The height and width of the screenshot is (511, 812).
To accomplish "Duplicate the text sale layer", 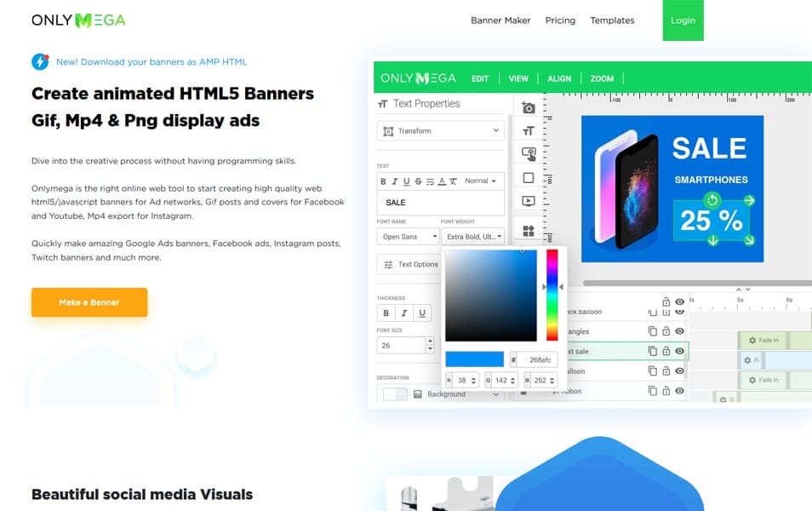I will (653, 351).
